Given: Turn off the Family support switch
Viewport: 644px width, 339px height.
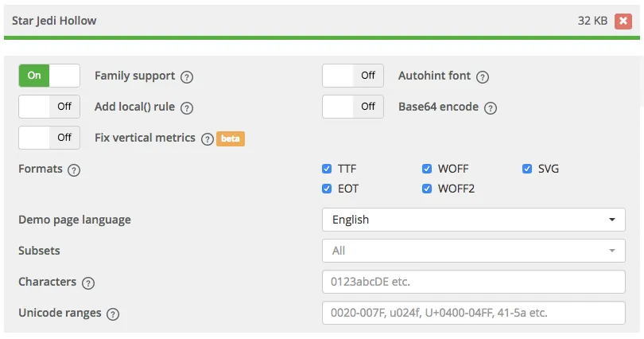Looking at the screenshot, I should click(x=49, y=76).
